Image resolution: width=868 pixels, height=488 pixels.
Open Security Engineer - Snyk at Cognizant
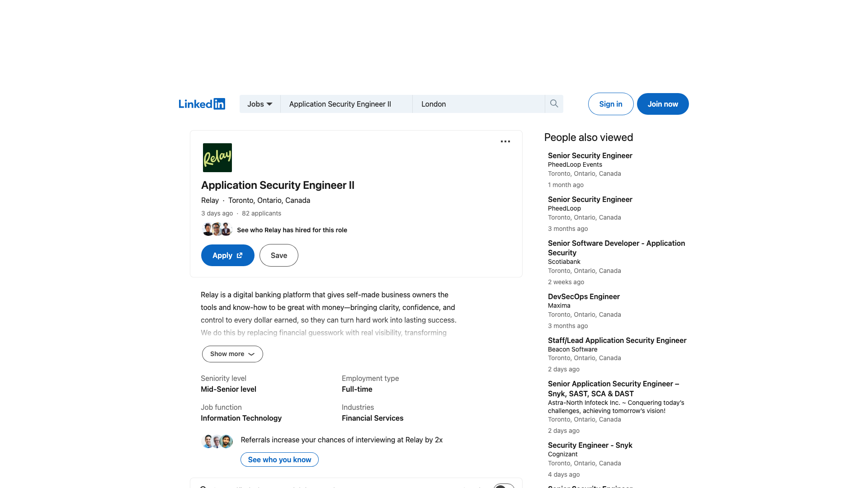(x=590, y=445)
